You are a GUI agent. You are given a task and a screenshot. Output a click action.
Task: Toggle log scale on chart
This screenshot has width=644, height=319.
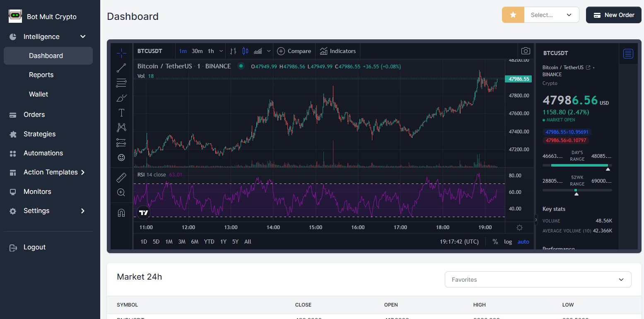pos(508,242)
